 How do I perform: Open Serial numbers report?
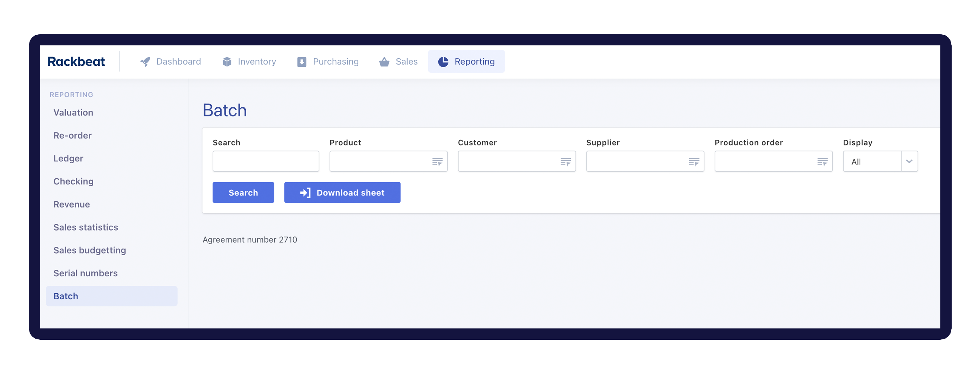85,273
